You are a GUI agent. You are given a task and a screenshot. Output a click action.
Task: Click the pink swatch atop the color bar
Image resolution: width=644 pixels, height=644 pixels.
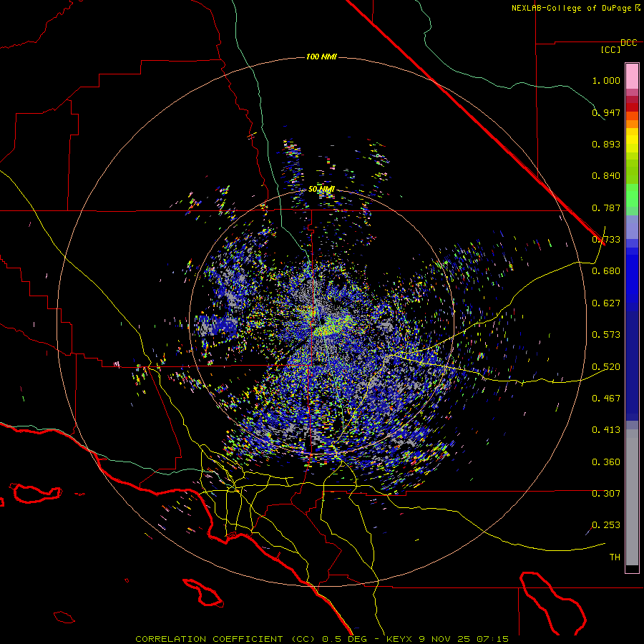[x=632, y=77]
